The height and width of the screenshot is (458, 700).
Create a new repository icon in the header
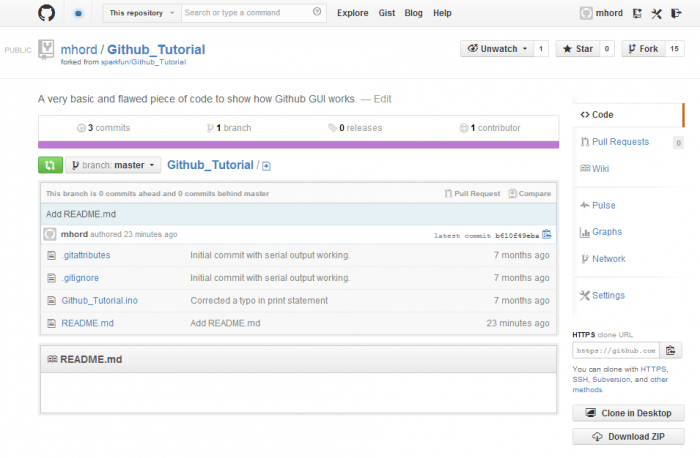pyautogui.click(x=637, y=13)
